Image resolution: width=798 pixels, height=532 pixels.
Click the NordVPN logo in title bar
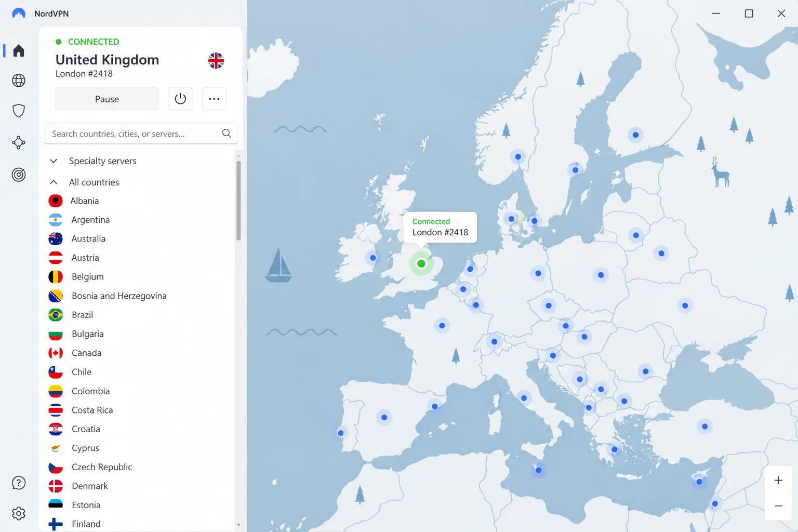coord(19,14)
